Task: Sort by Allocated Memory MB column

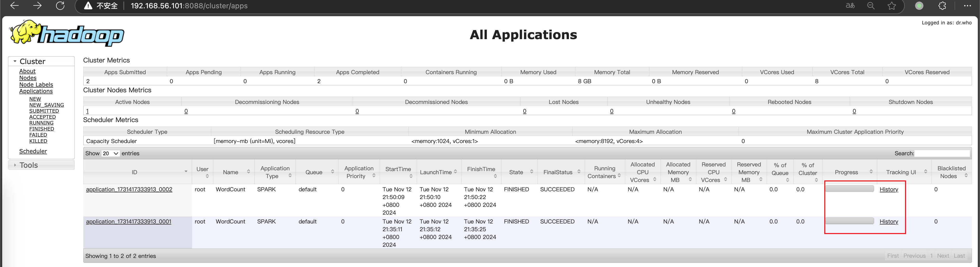Action: 678,172
